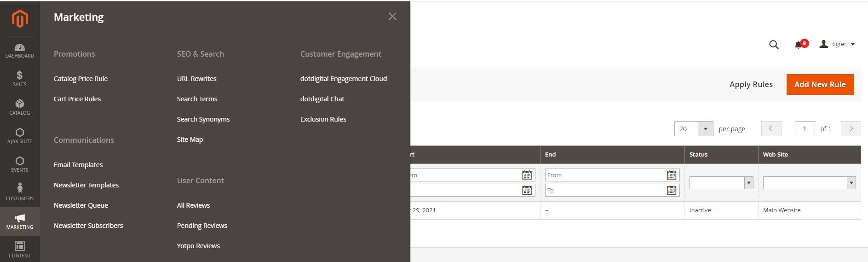
Task: Select Catalog Price Rule menu item
Action: (x=80, y=79)
